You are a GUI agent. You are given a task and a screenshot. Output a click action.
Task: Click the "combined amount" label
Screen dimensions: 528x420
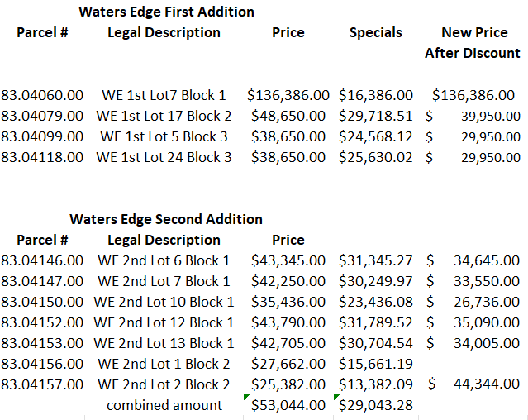click(164, 405)
